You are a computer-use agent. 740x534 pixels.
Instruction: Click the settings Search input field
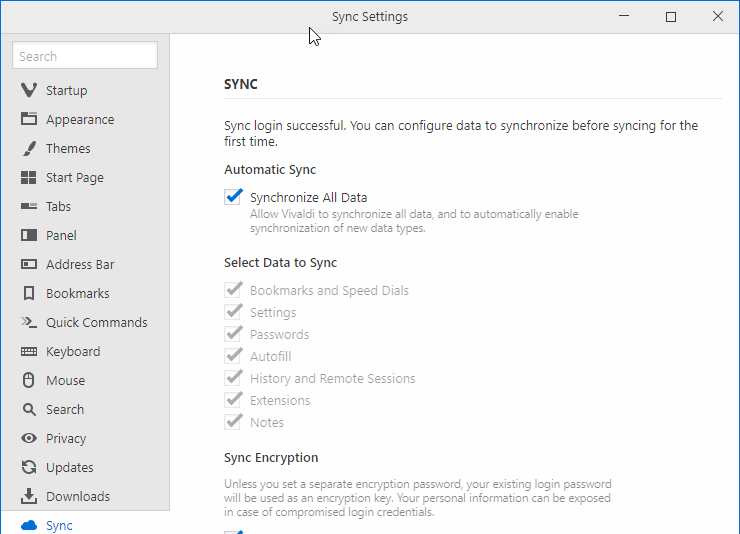85,56
